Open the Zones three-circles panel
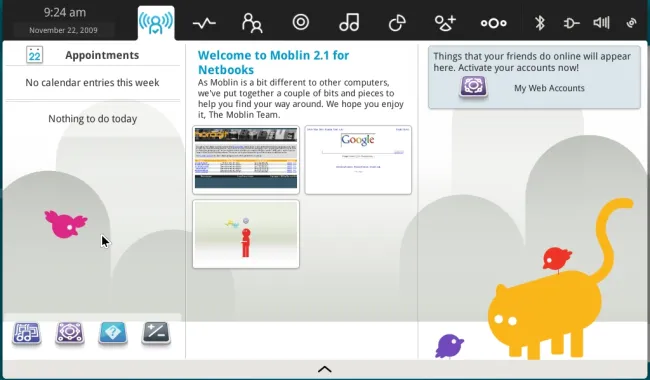The width and height of the screenshot is (650, 380). pyautogui.click(x=493, y=23)
